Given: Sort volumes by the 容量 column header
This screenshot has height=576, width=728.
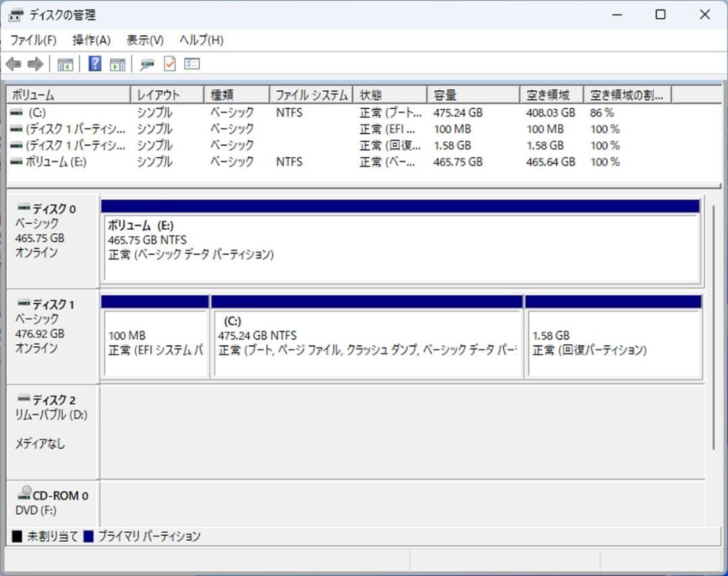Looking at the screenshot, I should [x=472, y=94].
